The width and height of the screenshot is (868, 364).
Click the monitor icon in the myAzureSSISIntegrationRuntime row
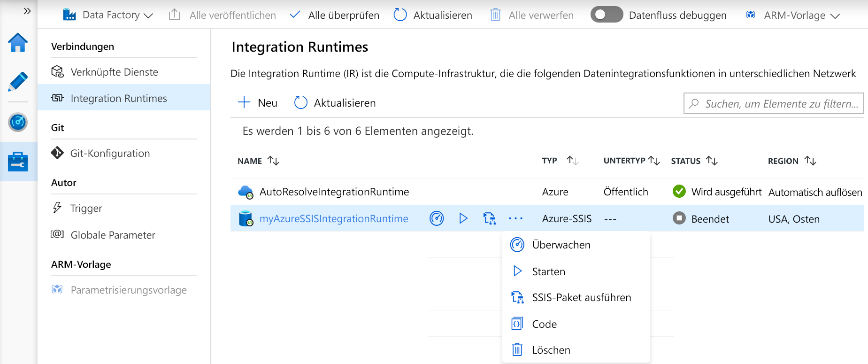point(437,218)
